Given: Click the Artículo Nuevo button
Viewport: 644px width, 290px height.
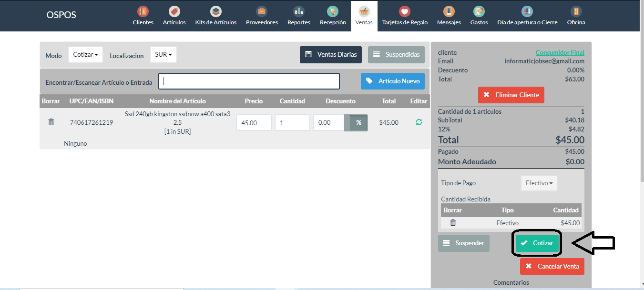Looking at the screenshot, I should (393, 81).
